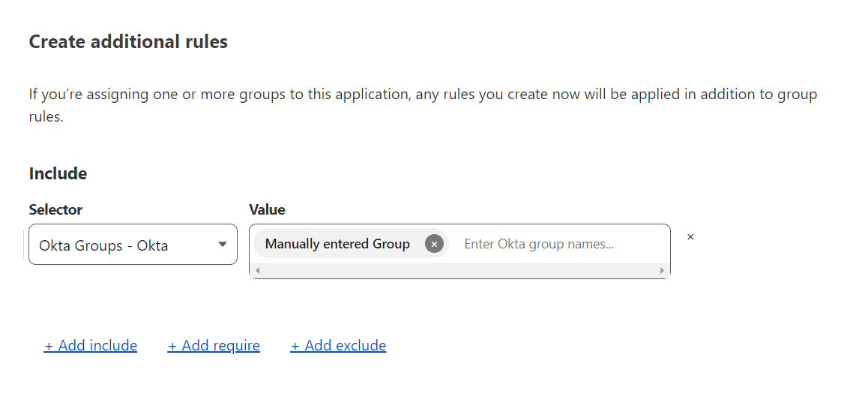Click the plus sign of Add include
The width and height of the screenshot is (868, 400).
(x=49, y=346)
